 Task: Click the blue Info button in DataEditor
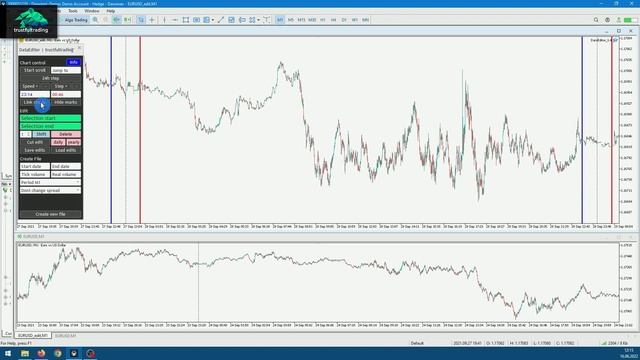[73, 62]
